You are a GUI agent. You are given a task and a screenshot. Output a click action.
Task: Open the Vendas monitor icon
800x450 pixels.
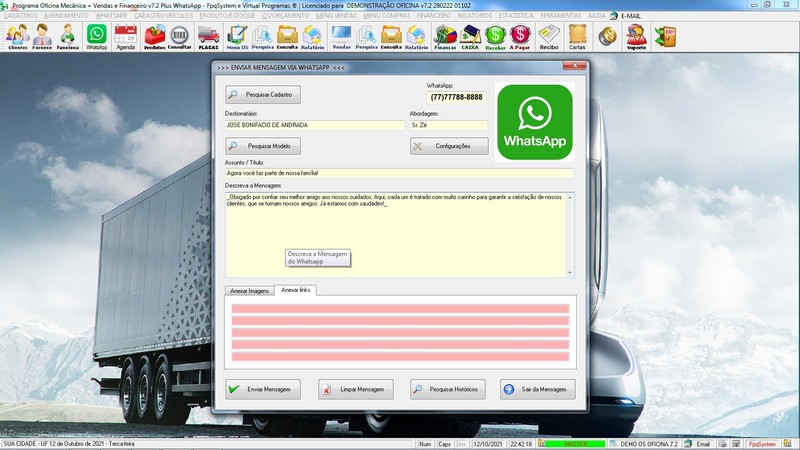click(x=341, y=37)
